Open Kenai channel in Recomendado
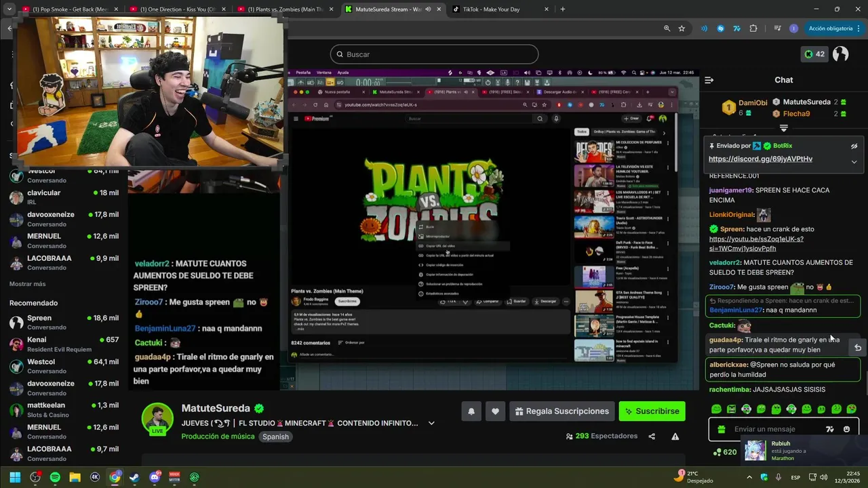868x488 pixels. (64, 344)
